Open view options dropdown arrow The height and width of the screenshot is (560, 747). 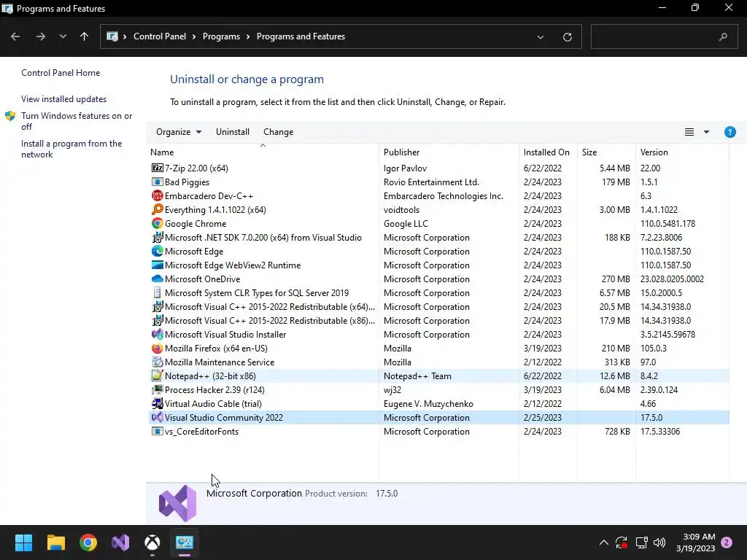706,132
